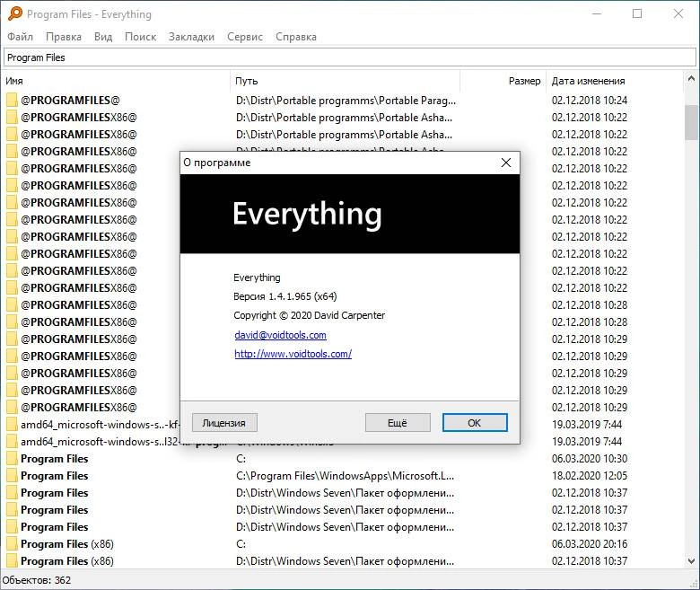Select the @PROGRAMFILES@ folder entry
Viewport: 700px width, 590px height.
click(x=71, y=100)
